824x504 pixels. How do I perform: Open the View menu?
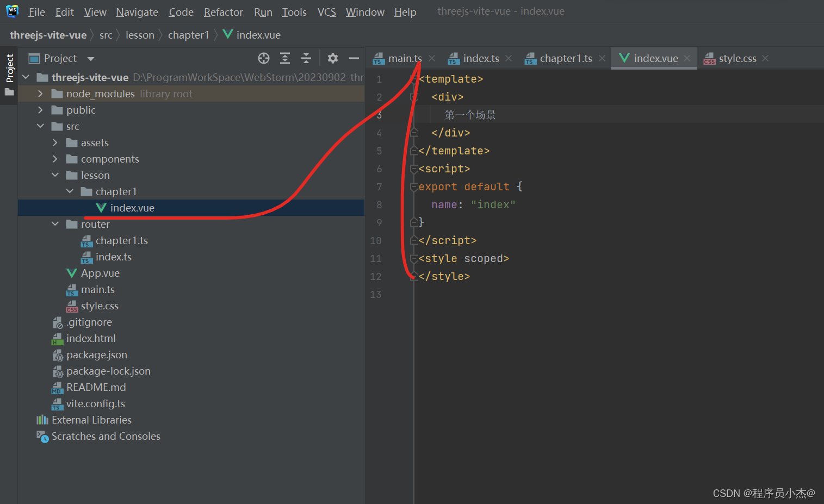95,12
